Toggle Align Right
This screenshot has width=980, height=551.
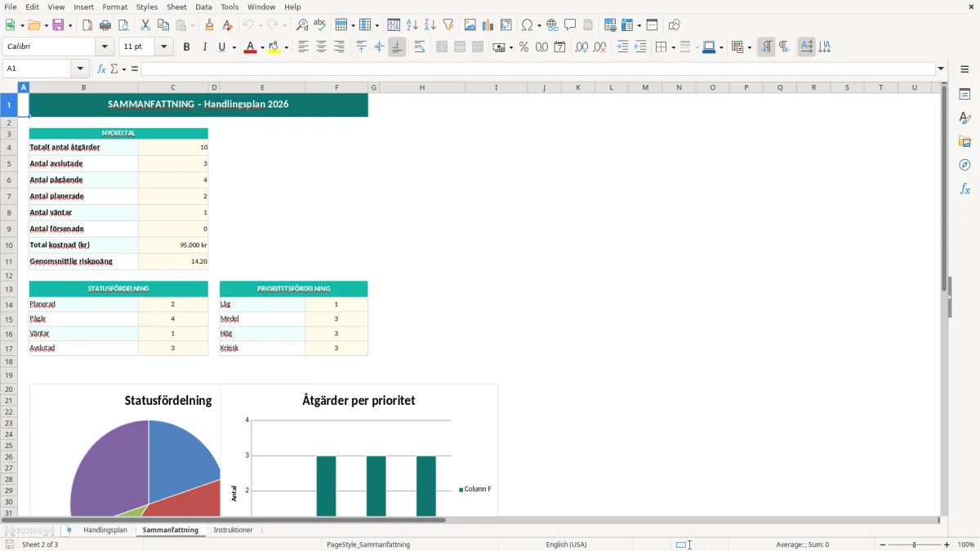point(340,47)
